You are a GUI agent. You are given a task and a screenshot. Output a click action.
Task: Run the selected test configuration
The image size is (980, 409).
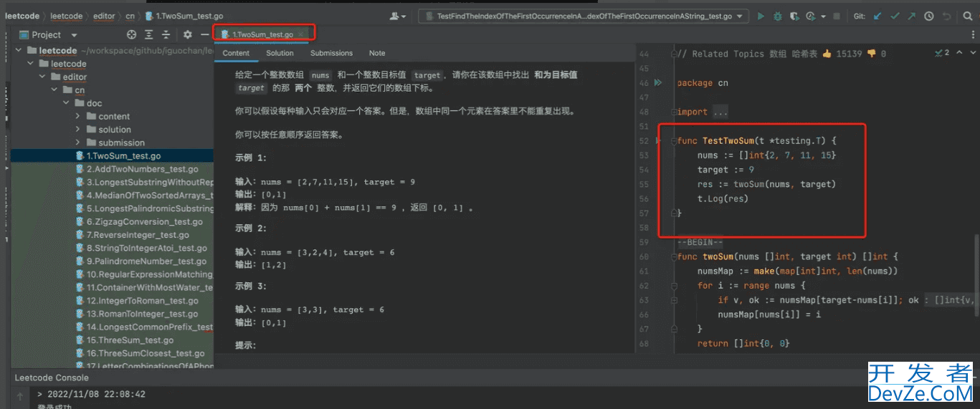coord(761,16)
